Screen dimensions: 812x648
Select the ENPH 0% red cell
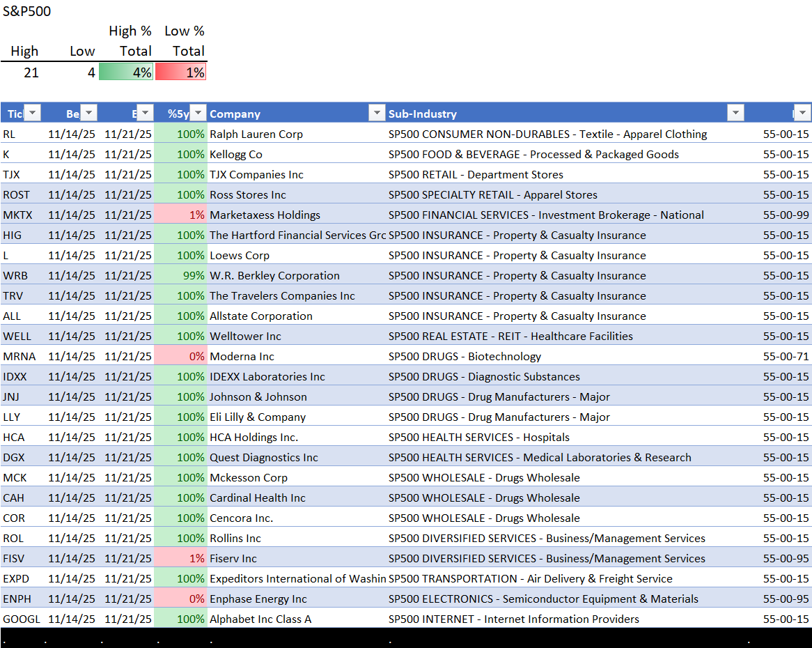pyautogui.click(x=181, y=599)
